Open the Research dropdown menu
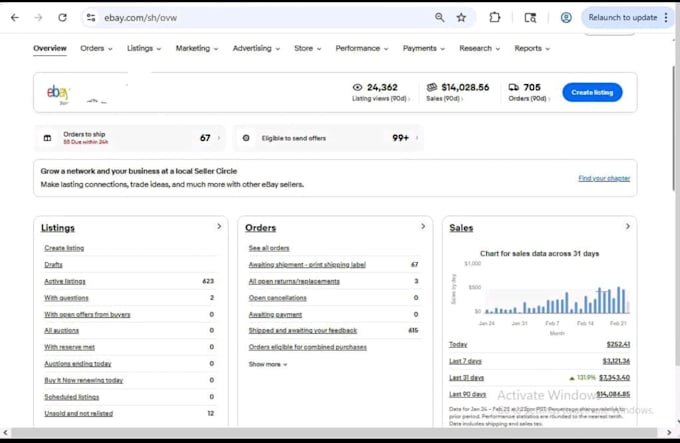680x443 pixels. [x=480, y=48]
